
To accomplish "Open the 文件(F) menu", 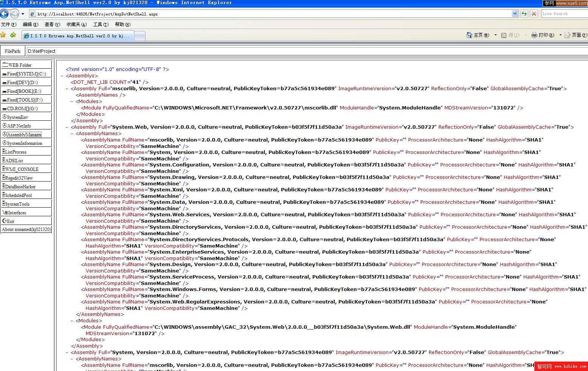I will coord(8,25).
